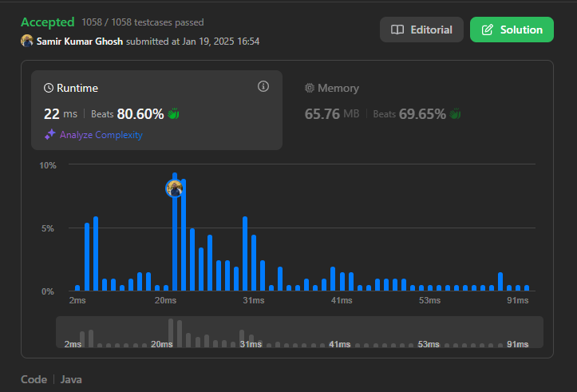The height and width of the screenshot is (392, 577).
Task: Click the info icon in Runtime card
Action: point(263,86)
